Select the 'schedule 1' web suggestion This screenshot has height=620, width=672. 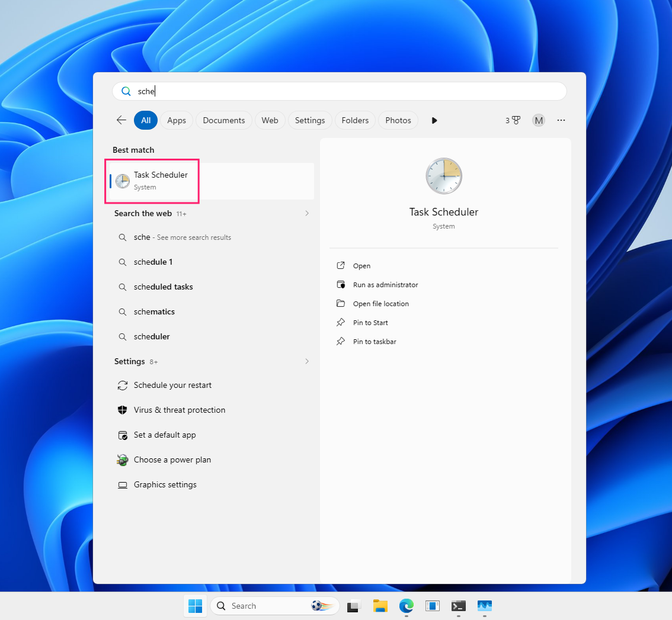point(212,262)
